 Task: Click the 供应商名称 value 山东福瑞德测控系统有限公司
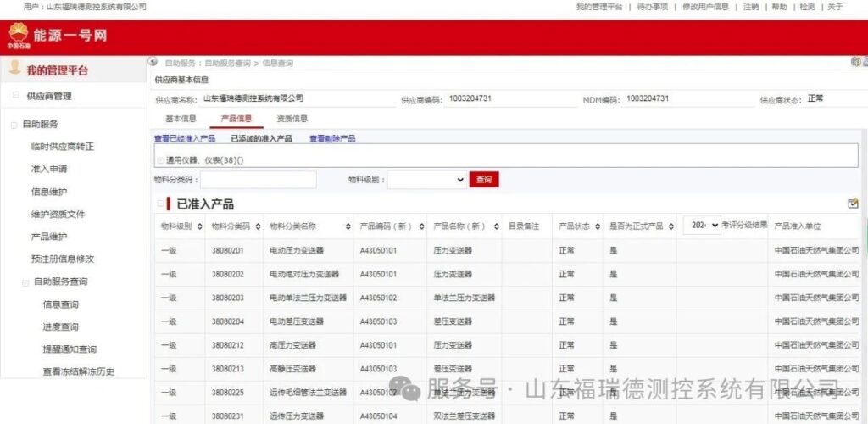click(x=253, y=98)
